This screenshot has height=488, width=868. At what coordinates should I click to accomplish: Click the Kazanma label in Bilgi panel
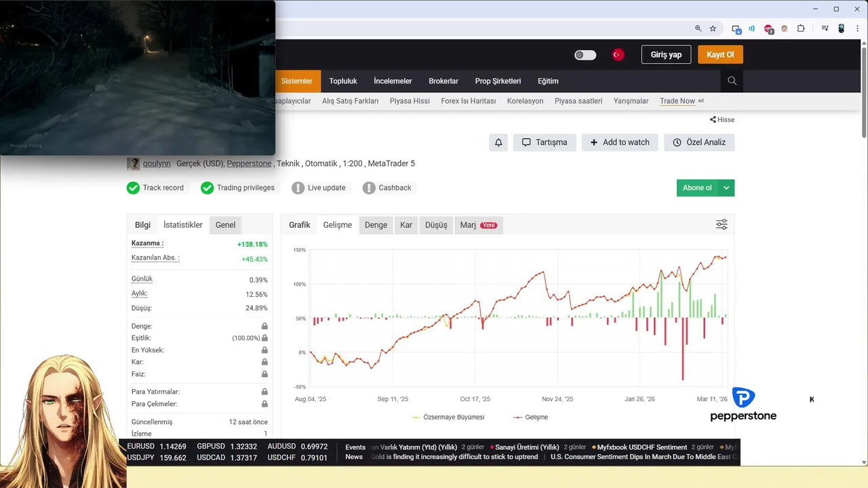[x=147, y=243]
